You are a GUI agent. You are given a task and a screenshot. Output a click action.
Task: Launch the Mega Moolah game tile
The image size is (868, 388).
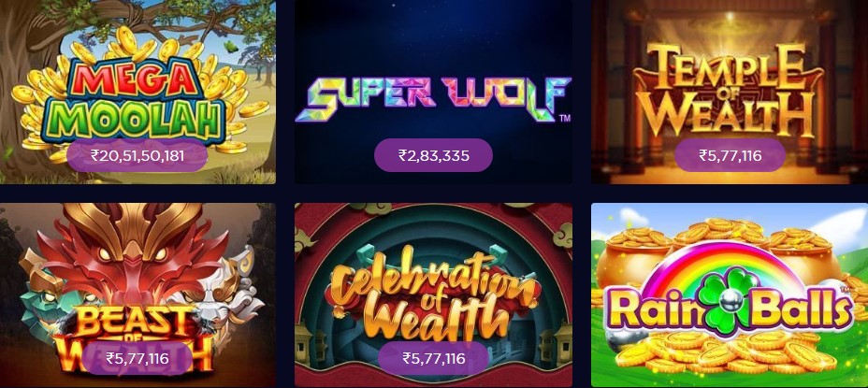(137, 92)
